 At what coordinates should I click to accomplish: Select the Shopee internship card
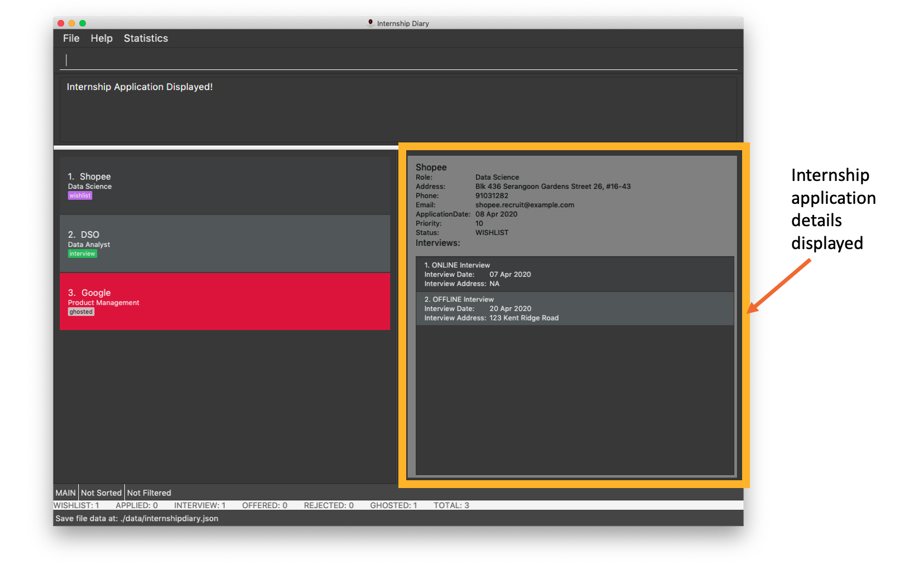[225, 185]
